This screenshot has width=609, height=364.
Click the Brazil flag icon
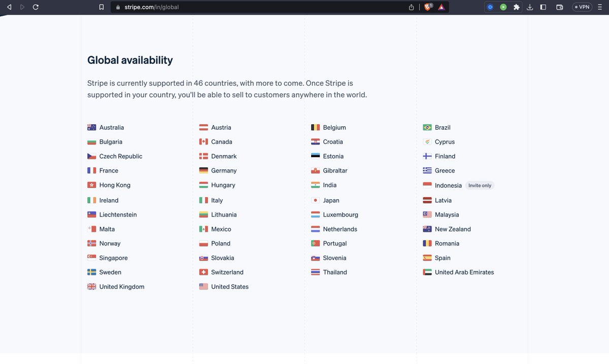tap(427, 127)
